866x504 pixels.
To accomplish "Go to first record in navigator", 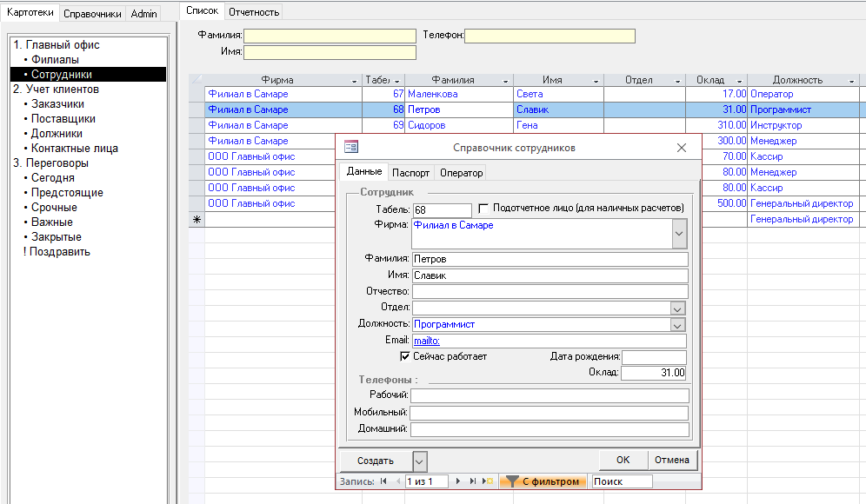I will click(383, 481).
